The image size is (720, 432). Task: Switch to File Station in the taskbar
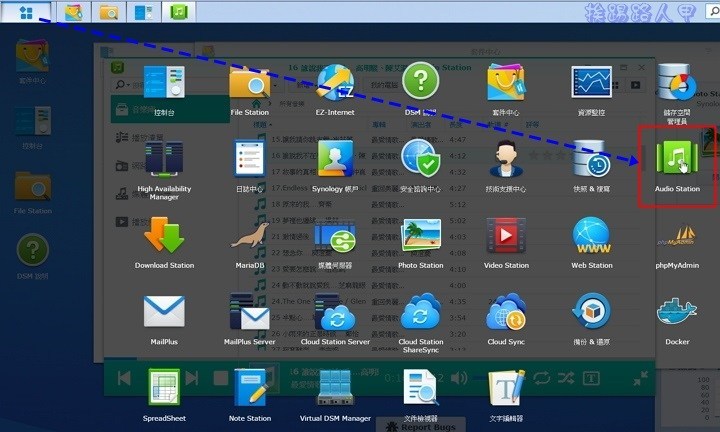(x=109, y=12)
